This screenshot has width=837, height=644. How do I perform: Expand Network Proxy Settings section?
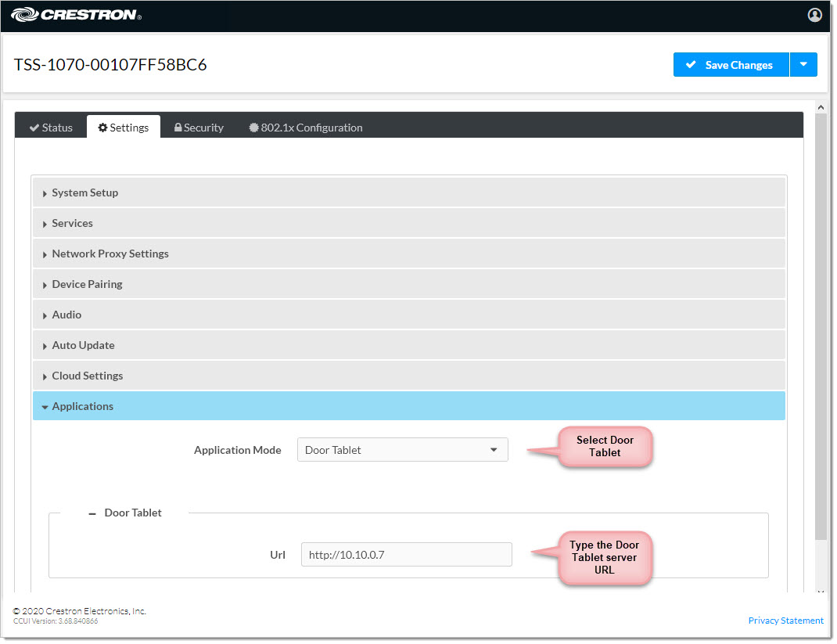coord(110,254)
